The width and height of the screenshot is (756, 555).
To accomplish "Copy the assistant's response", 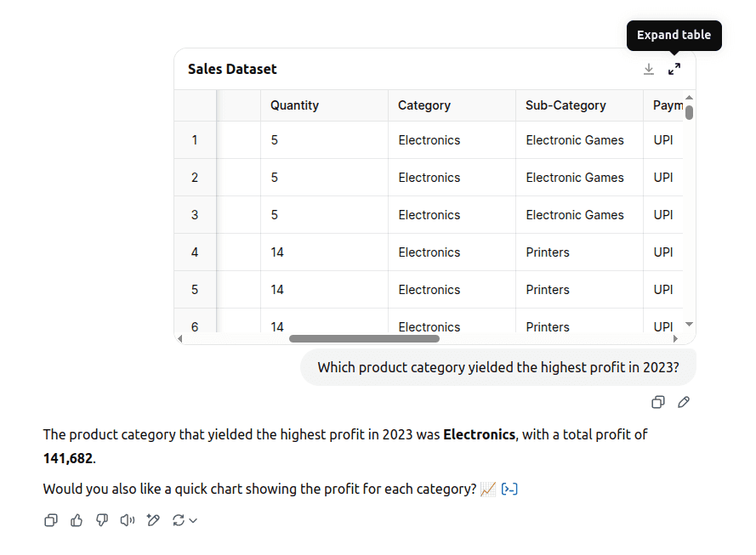I will point(50,520).
